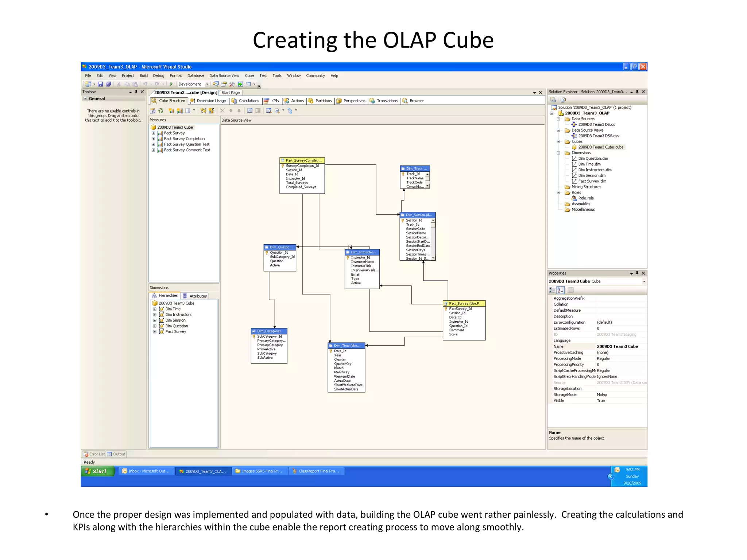Toggle auto-hide pin on Toolbox panel
747x560 pixels.
pos(136,92)
